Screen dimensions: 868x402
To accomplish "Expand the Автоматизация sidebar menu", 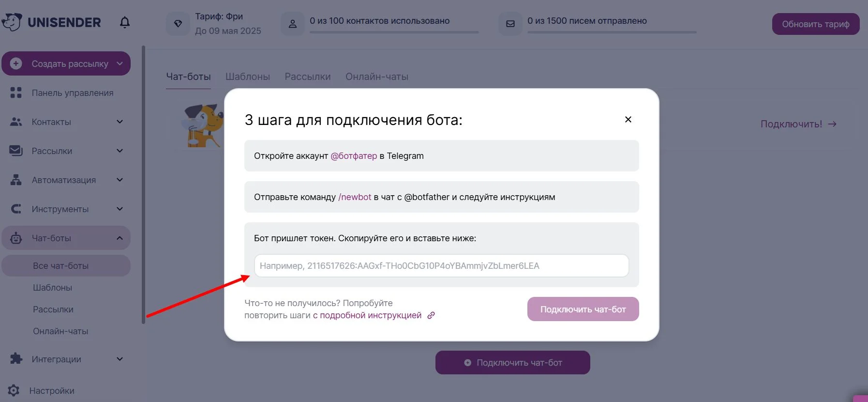I will tap(120, 180).
